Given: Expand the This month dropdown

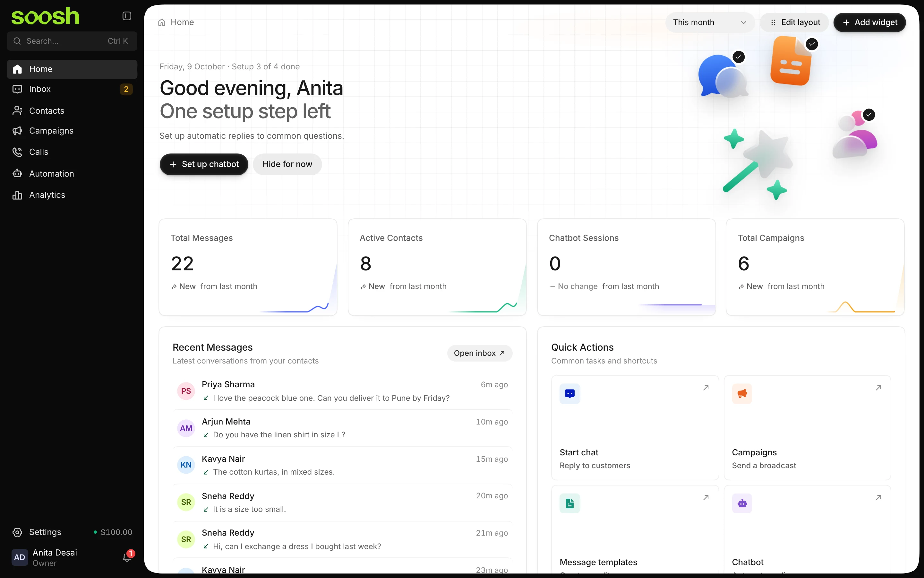Looking at the screenshot, I should click(x=710, y=22).
